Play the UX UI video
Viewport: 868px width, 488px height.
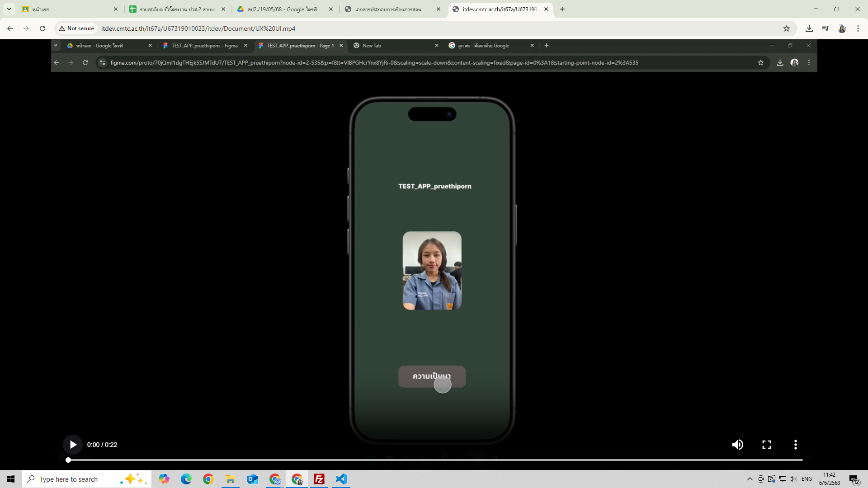point(73,445)
